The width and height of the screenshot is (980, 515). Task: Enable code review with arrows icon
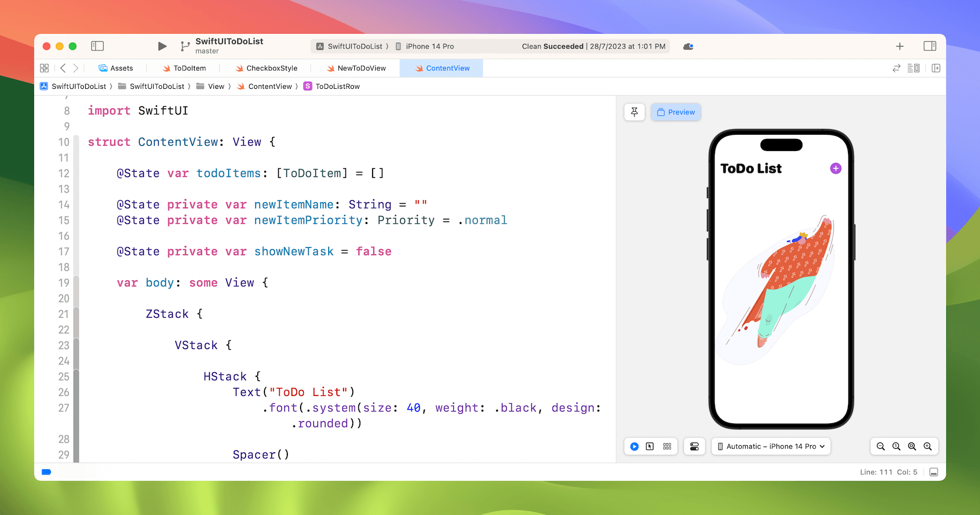point(896,68)
